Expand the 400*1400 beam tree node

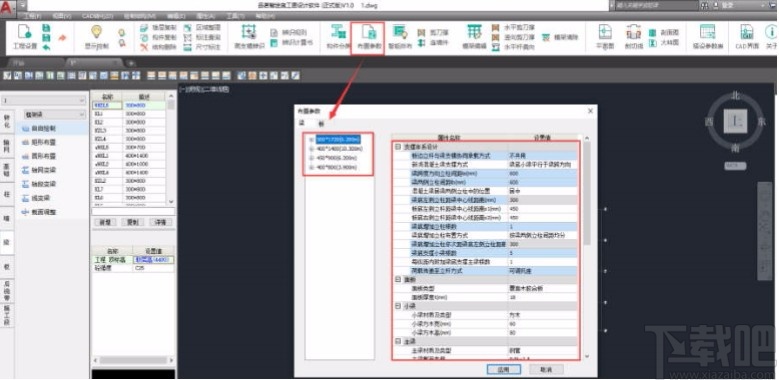pyautogui.click(x=312, y=149)
